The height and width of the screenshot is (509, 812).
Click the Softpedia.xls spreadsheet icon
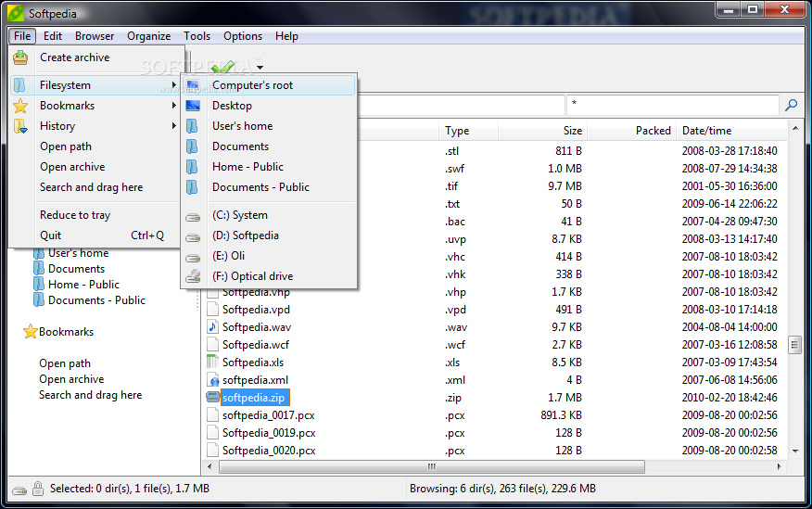point(212,362)
